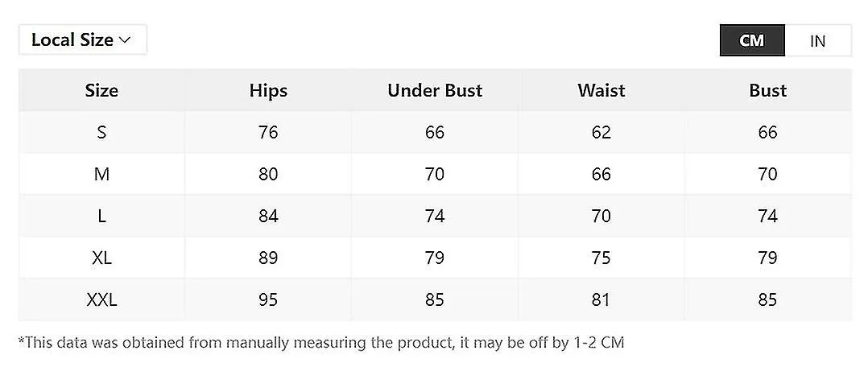868x384 pixels.
Task: Click the Hips value 95 for XXL
Action: pyautogui.click(x=268, y=300)
